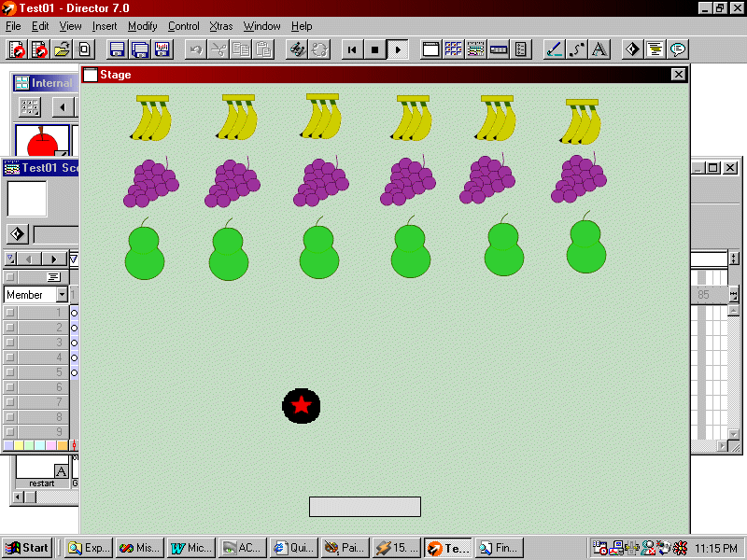Open the Message window from the toolbar
Image resolution: width=747 pixels, height=560 pixels.
tap(676, 49)
